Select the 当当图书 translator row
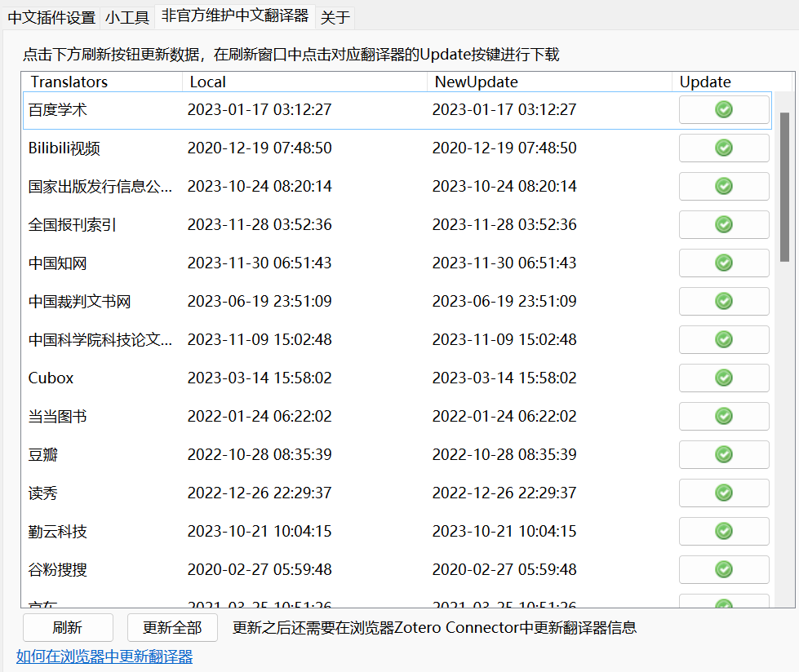Image resolution: width=799 pixels, height=672 pixels. pos(397,417)
